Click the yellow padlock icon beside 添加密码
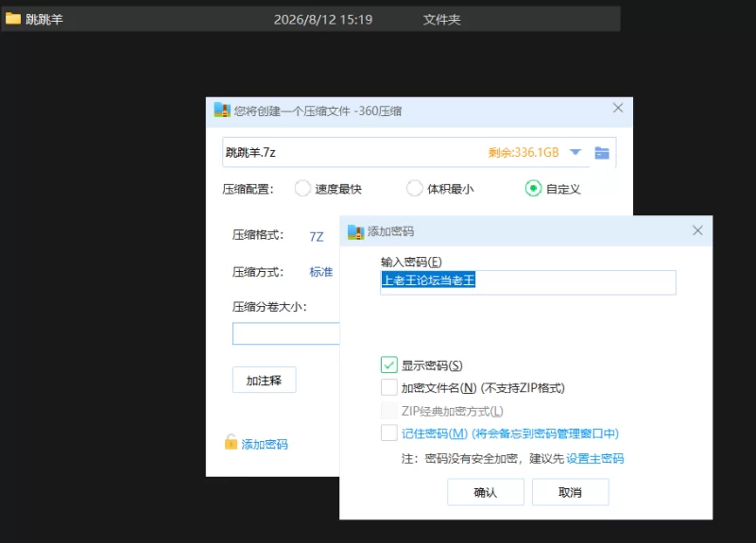The width and height of the screenshot is (756, 543). (x=231, y=442)
